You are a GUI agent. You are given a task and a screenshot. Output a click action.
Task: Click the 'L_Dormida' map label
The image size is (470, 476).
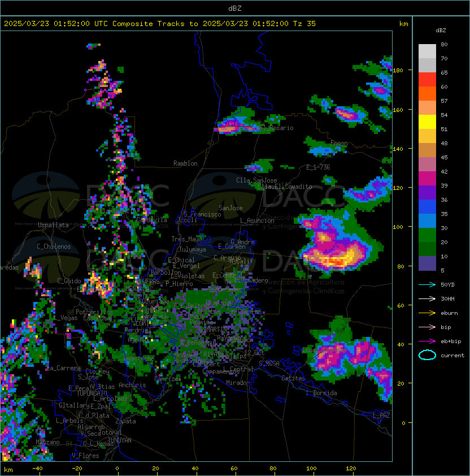[x=321, y=393]
